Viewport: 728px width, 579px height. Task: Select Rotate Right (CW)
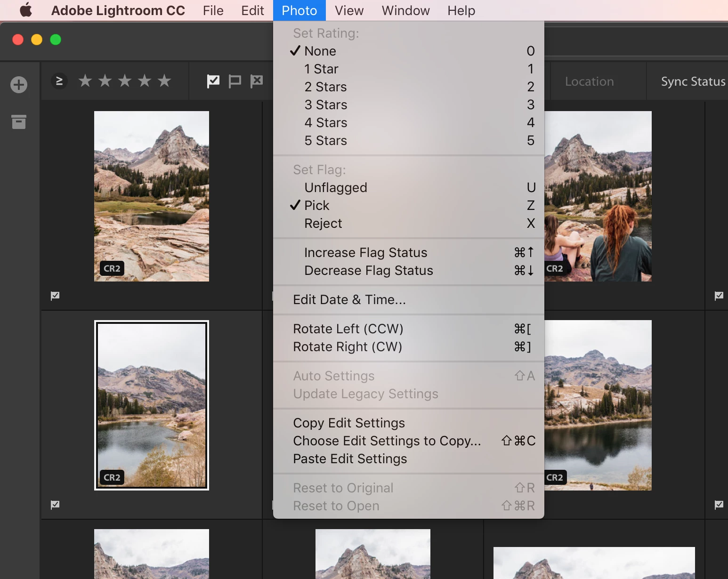(x=409, y=346)
